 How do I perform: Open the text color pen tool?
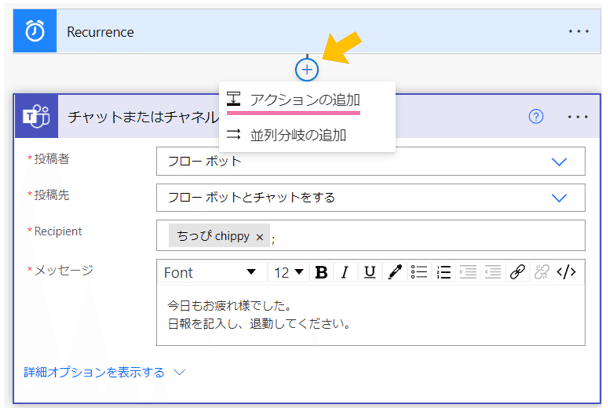coord(394,272)
